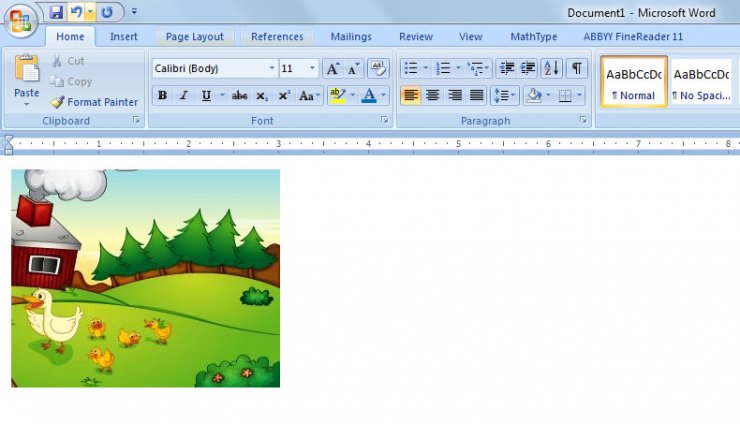Open the Office button menu
Screen dimensions: 740x424
coord(21,20)
